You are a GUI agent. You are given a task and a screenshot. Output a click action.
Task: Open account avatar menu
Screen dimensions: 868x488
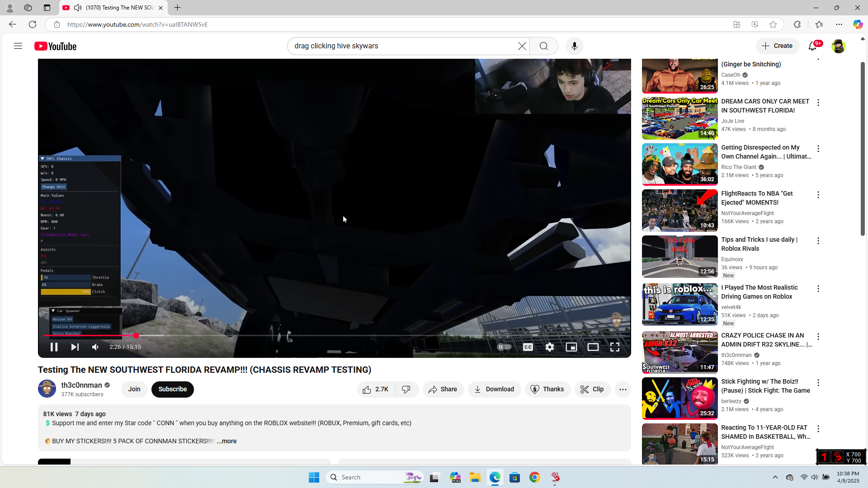838,46
